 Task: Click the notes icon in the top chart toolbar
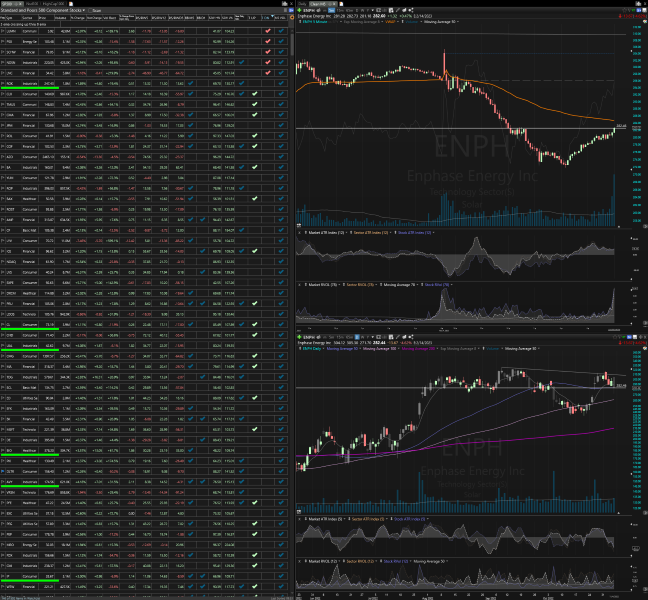point(391,10)
